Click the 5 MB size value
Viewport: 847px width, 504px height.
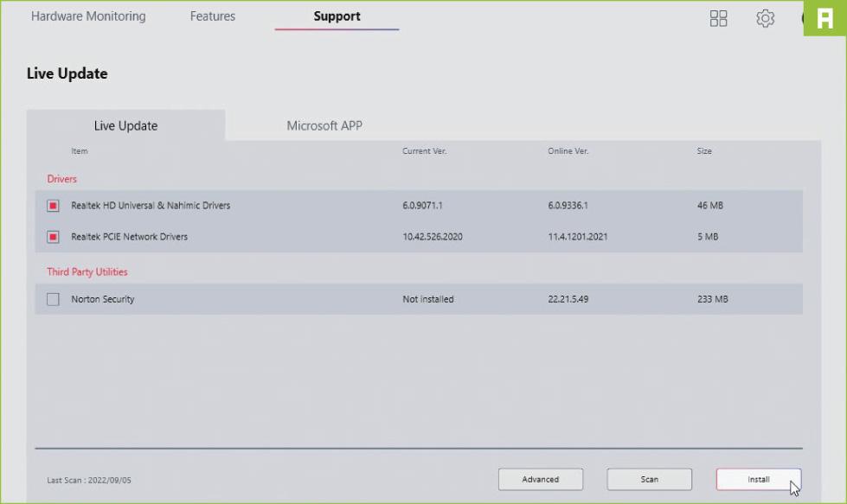point(708,237)
